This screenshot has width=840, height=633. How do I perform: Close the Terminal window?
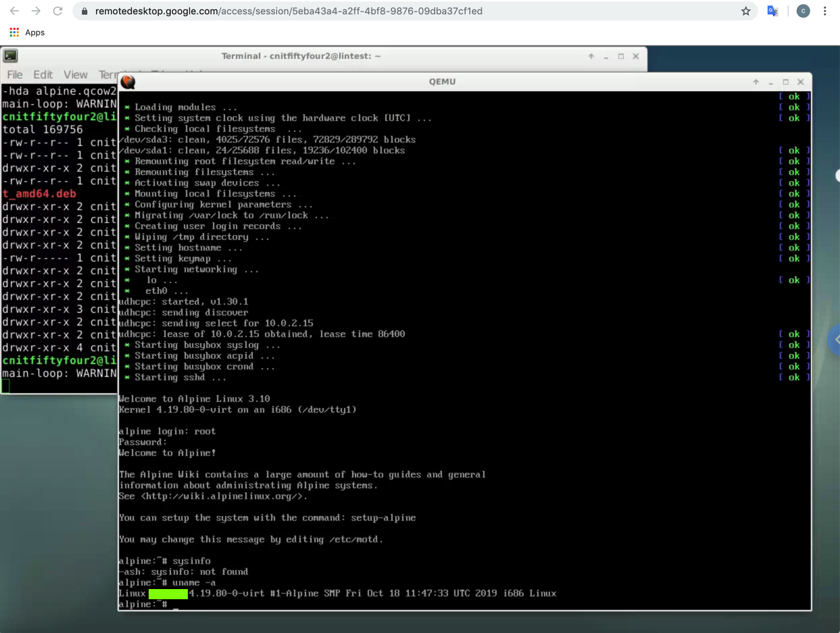click(x=636, y=57)
